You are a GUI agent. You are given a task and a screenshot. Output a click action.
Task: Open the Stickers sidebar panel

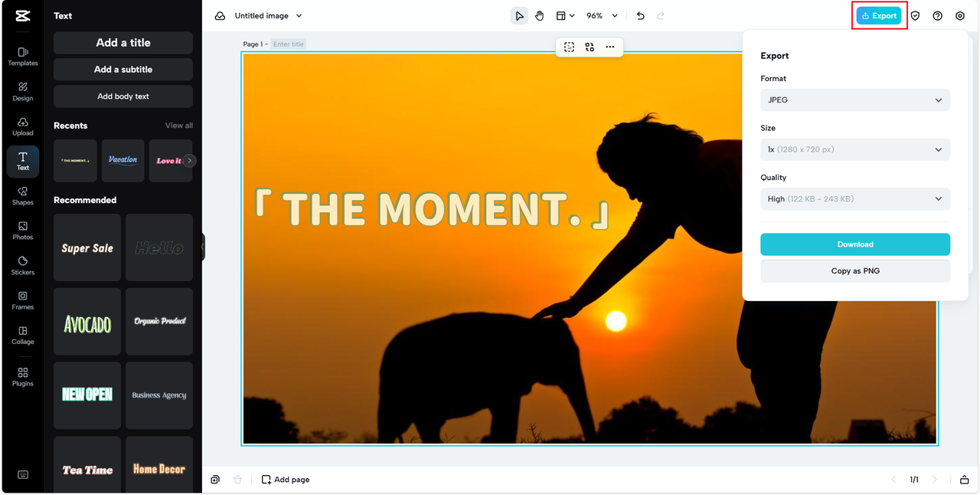pyautogui.click(x=23, y=266)
